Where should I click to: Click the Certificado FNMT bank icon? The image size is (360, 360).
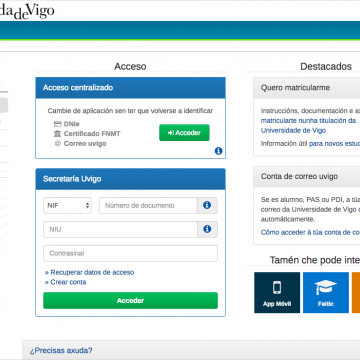(x=58, y=134)
